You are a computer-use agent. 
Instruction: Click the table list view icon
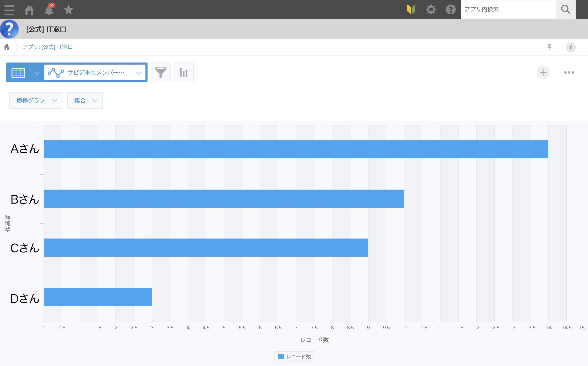[x=18, y=73]
